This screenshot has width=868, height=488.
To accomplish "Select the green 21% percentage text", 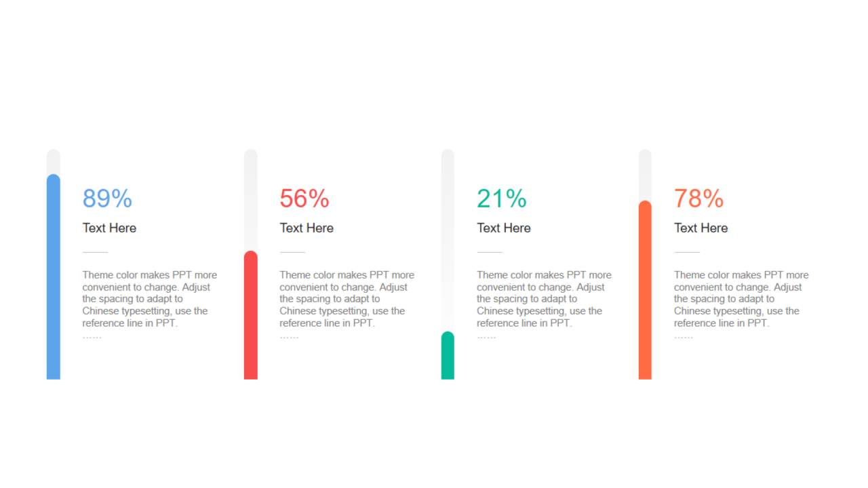I will [502, 199].
